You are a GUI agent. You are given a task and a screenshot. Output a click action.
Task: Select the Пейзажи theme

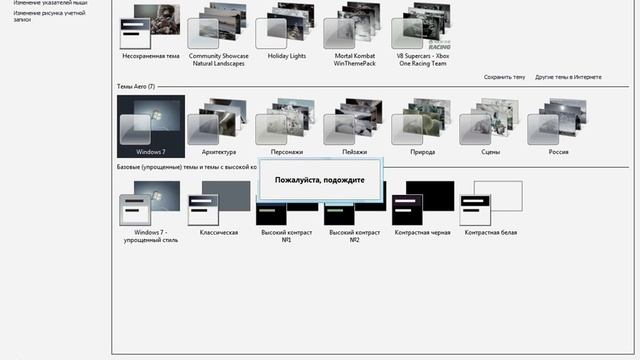pyautogui.click(x=354, y=127)
